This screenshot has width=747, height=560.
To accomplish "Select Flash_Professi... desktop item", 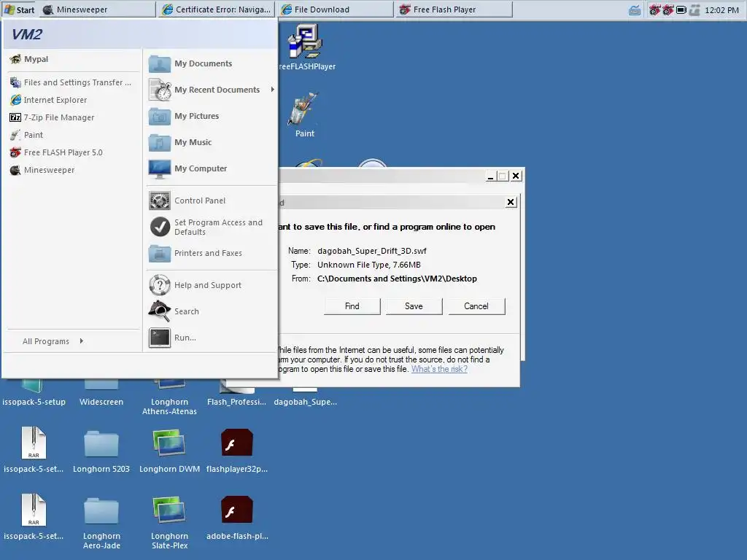I will point(237,393).
